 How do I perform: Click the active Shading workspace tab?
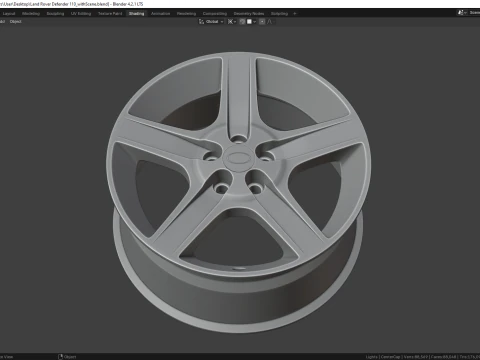(x=136, y=14)
